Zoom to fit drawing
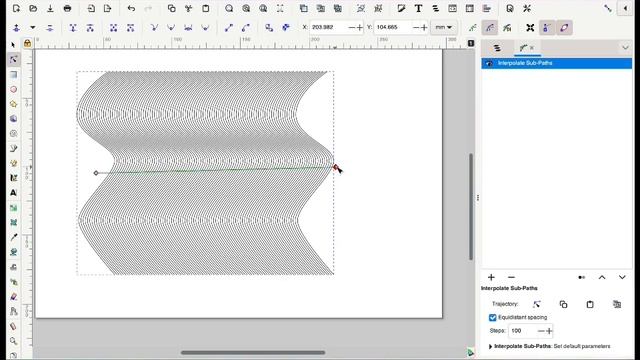Screen dimensions: 640x360 246,8
